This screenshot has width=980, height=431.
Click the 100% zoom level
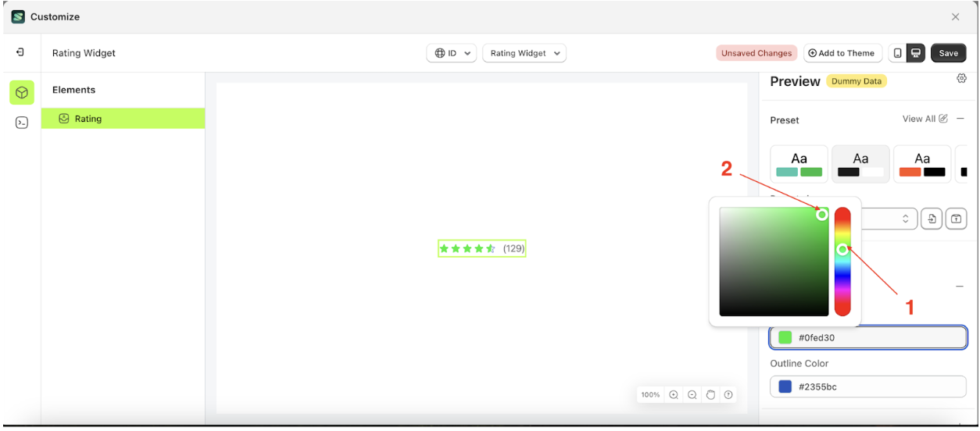(650, 395)
